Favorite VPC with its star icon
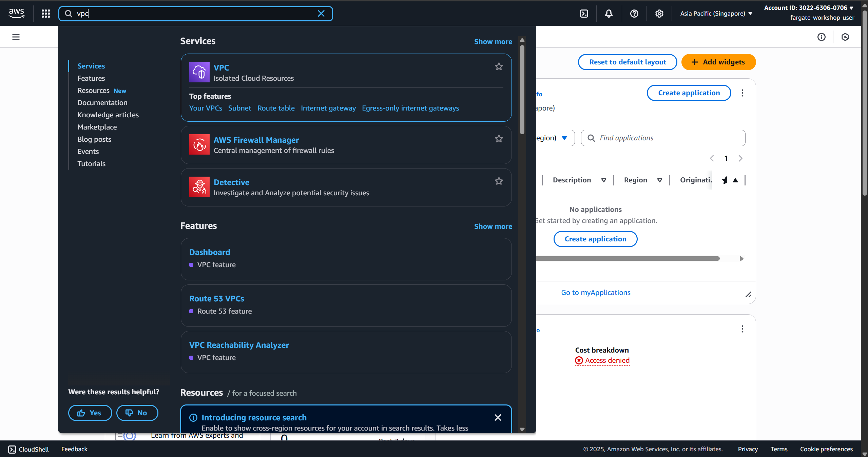This screenshot has width=868, height=457. point(499,66)
